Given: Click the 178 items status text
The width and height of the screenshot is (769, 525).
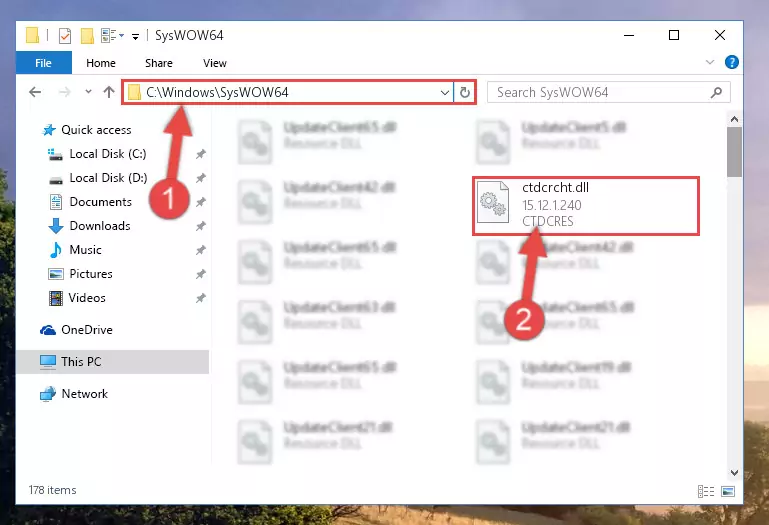Looking at the screenshot, I should [x=52, y=490].
